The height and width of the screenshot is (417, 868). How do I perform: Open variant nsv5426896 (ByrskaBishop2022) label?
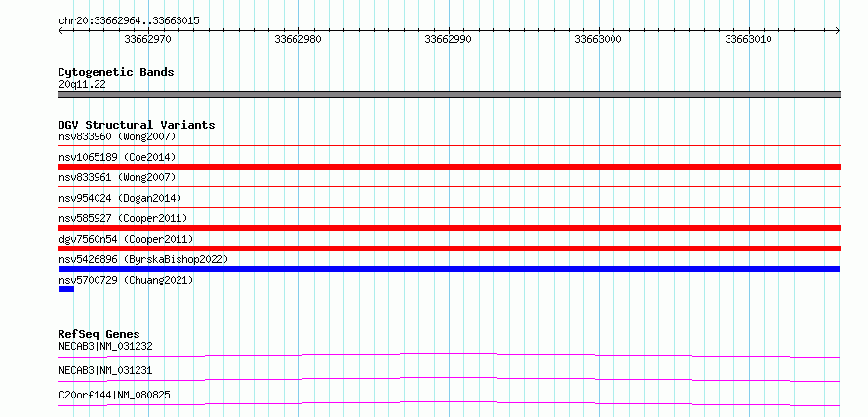pos(143,259)
